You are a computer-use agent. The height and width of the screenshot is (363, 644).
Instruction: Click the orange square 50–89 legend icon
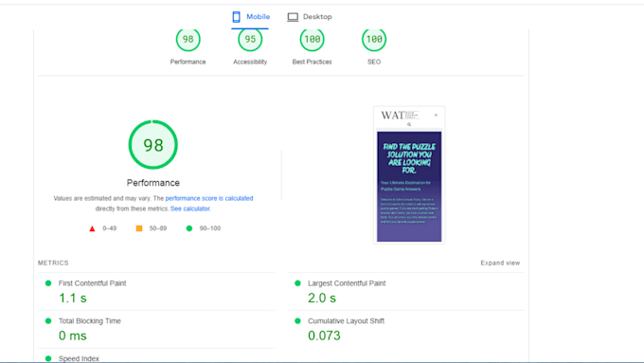coord(139,228)
